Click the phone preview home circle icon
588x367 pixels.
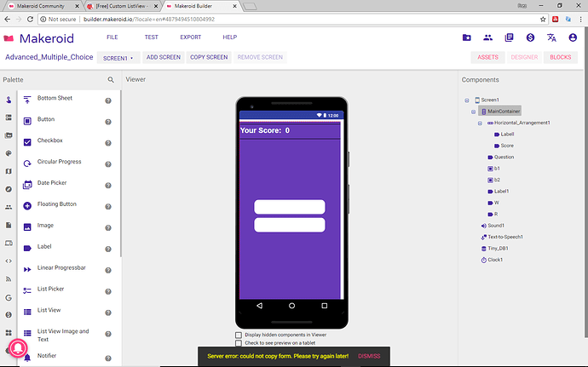pyautogui.click(x=291, y=306)
